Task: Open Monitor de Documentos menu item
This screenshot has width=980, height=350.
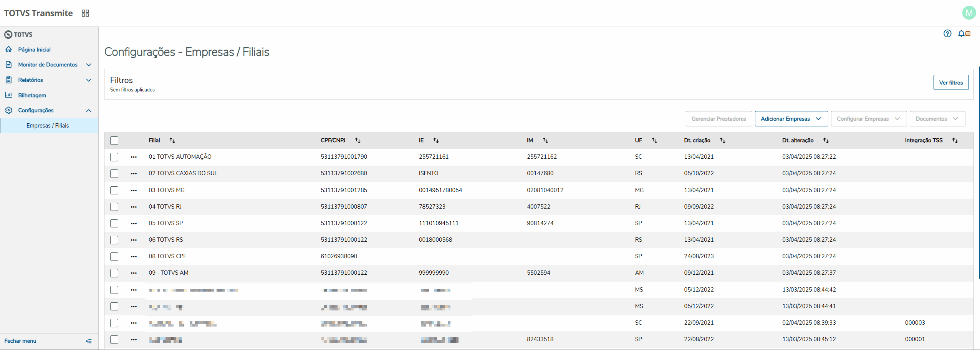Action: [48, 65]
